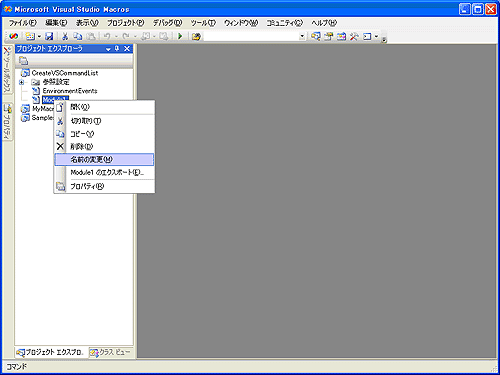This screenshot has height=375, width=500.
Task: Open the ウィンドウ(W) menu
Action: point(241,23)
